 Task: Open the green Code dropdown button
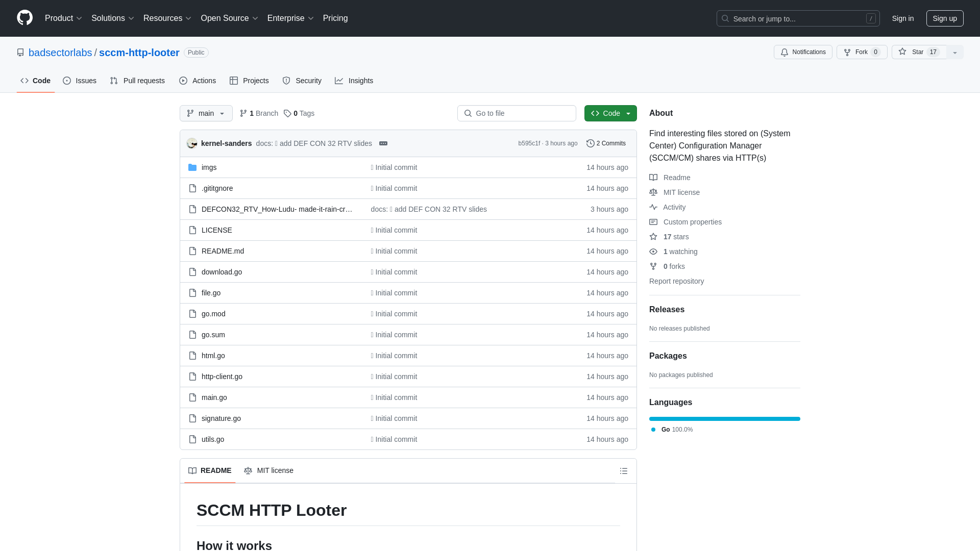(x=610, y=113)
